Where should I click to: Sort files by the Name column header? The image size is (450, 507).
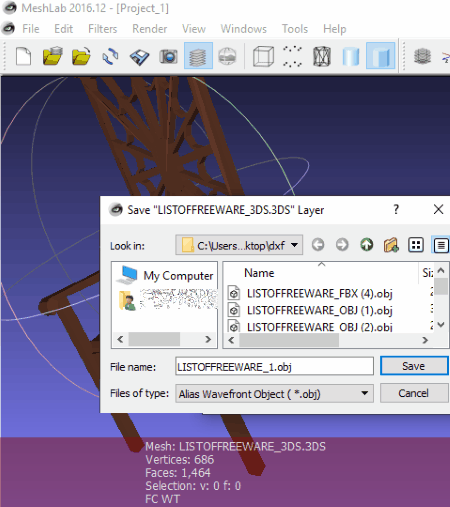[259, 273]
